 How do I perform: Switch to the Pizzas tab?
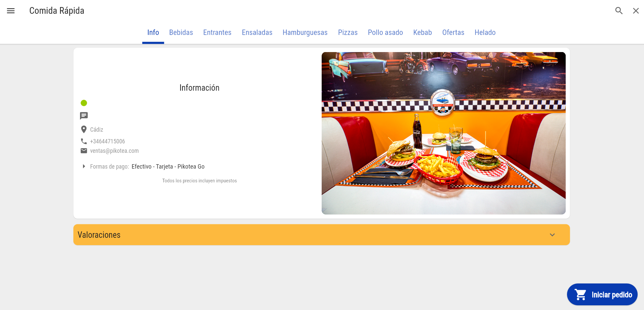348,33
